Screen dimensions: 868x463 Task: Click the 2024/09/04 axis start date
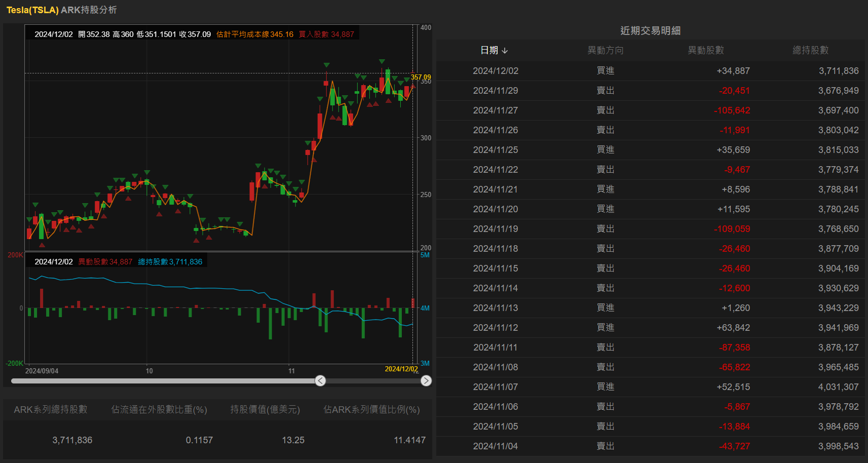point(42,371)
